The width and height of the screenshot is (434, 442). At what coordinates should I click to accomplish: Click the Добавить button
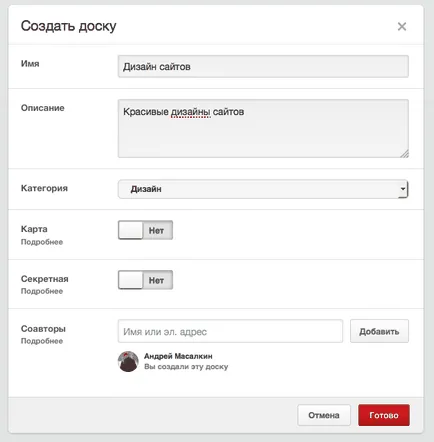(x=379, y=331)
